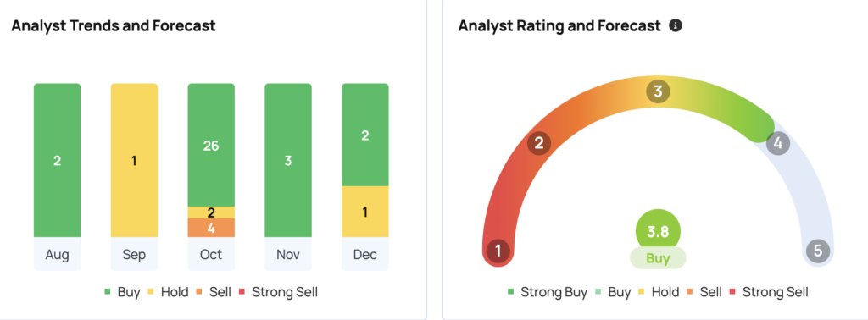The image size is (868, 320).
Task: Click the September Hold bar
Action: tap(134, 160)
